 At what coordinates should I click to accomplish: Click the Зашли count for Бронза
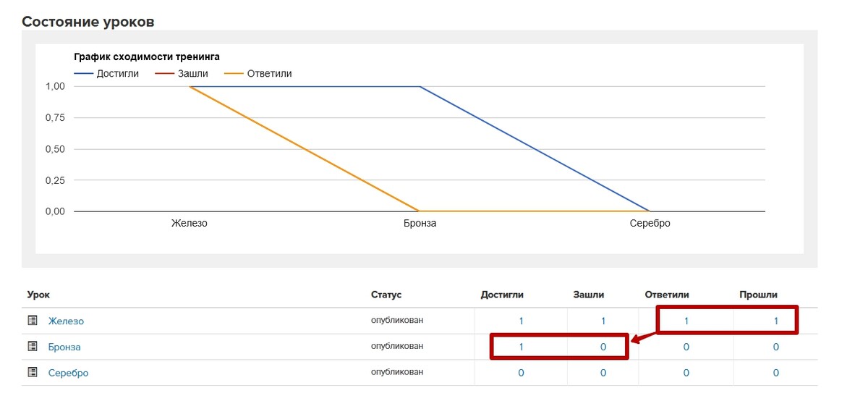603,347
